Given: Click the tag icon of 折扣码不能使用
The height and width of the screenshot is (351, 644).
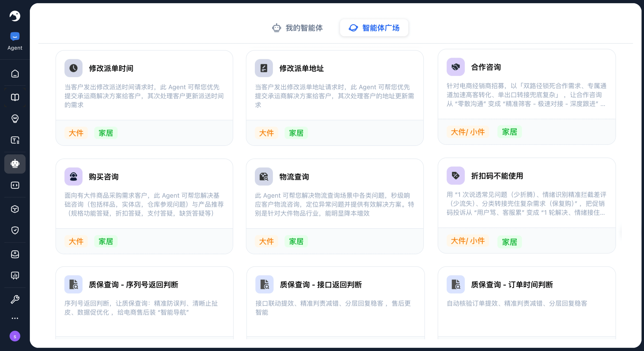Looking at the screenshot, I should pyautogui.click(x=456, y=175).
